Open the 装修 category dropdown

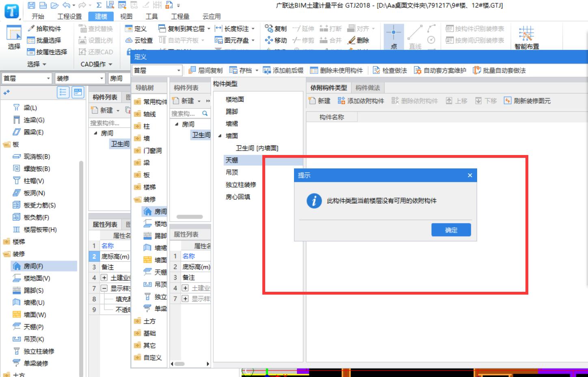pyautogui.click(x=102, y=78)
